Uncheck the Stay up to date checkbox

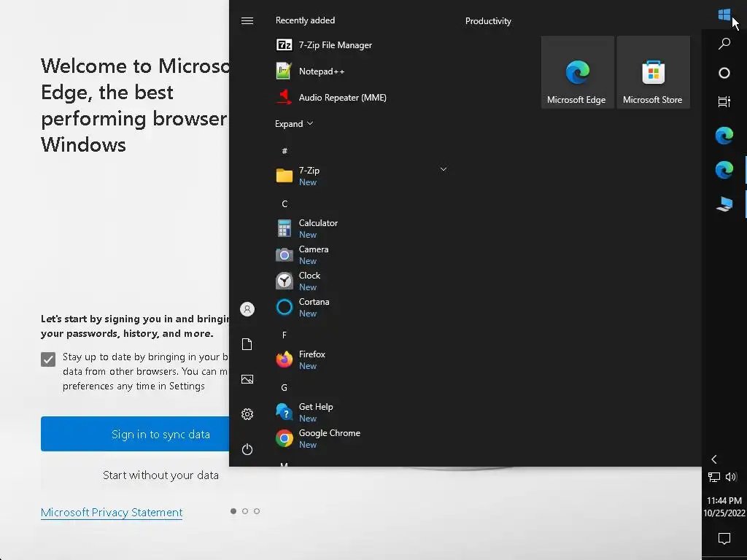[x=48, y=359]
